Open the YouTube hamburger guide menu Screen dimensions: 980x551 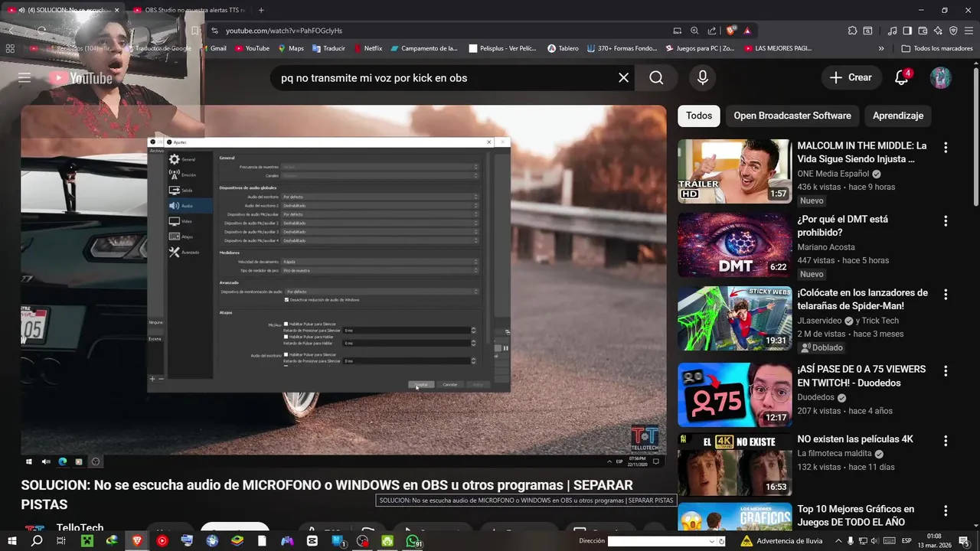[24, 77]
